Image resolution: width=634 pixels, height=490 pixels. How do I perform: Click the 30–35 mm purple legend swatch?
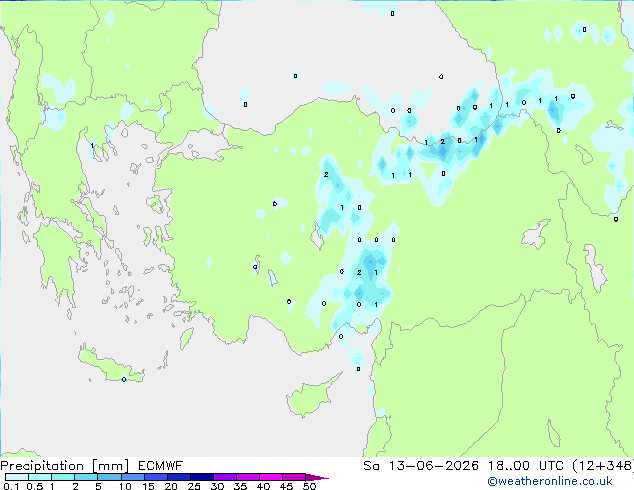coord(225,477)
